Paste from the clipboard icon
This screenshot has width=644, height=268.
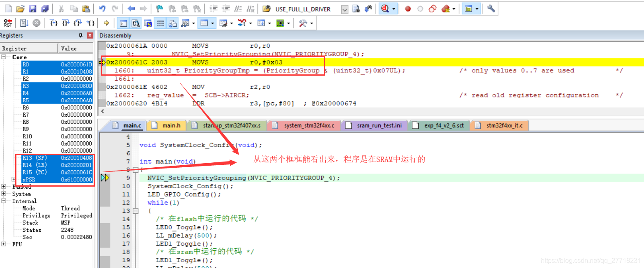click(86, 9)
